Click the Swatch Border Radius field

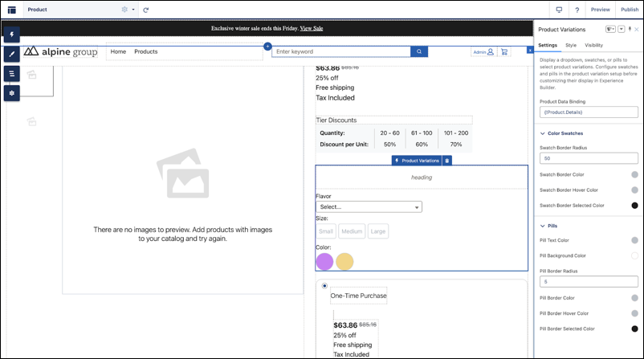(589, 158)
